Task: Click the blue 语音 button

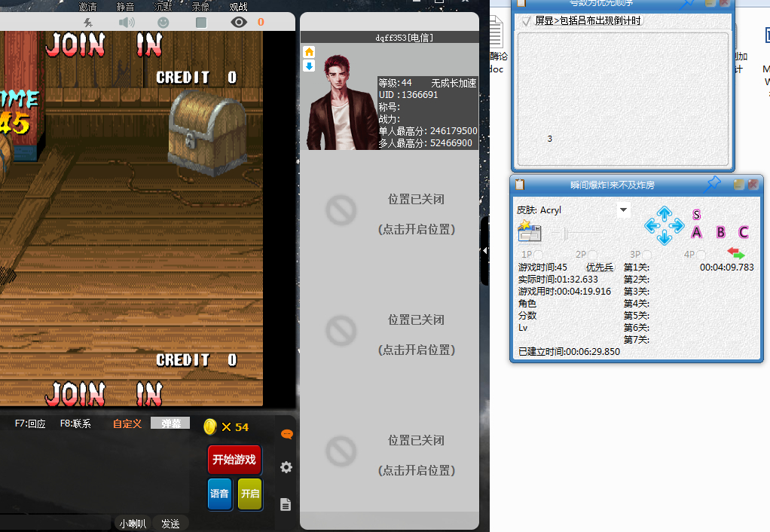Action: (x=219, y=494)
